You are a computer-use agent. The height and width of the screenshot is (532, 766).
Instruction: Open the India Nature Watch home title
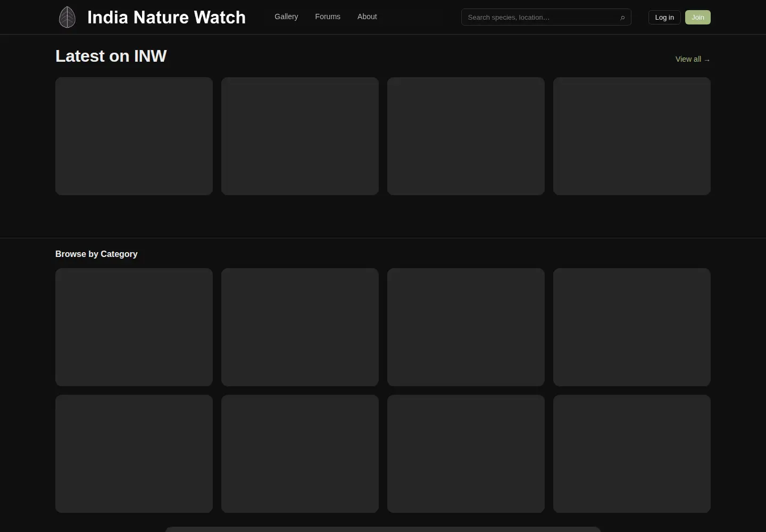click(166, 17)
